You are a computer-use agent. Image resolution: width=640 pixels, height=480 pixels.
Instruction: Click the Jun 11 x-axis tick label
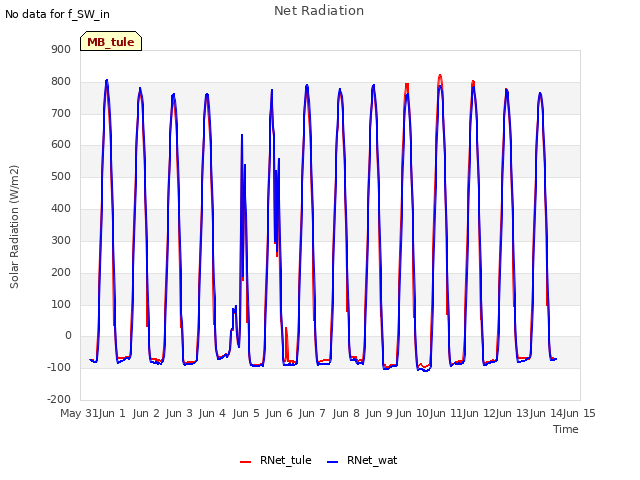pyautogui.click(x=446, y=413)
